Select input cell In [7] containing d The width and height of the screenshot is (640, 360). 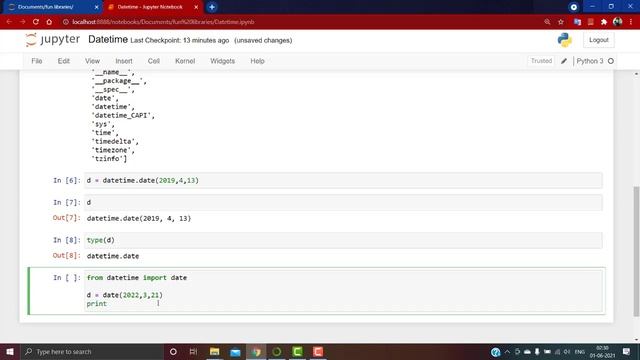pos(343,202)
